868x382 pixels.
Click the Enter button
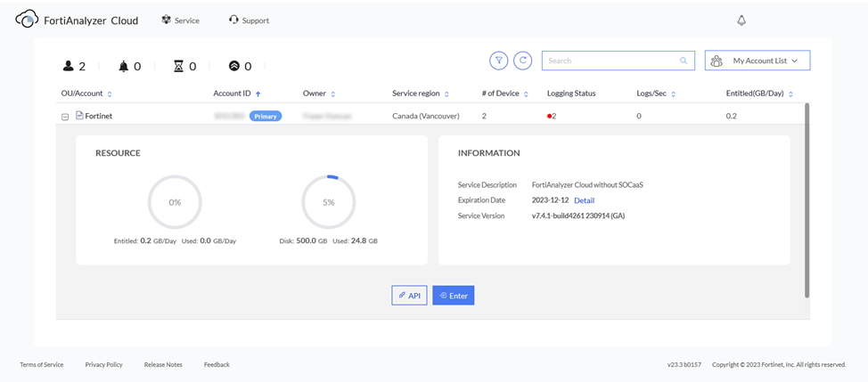[x=453, y=296]
